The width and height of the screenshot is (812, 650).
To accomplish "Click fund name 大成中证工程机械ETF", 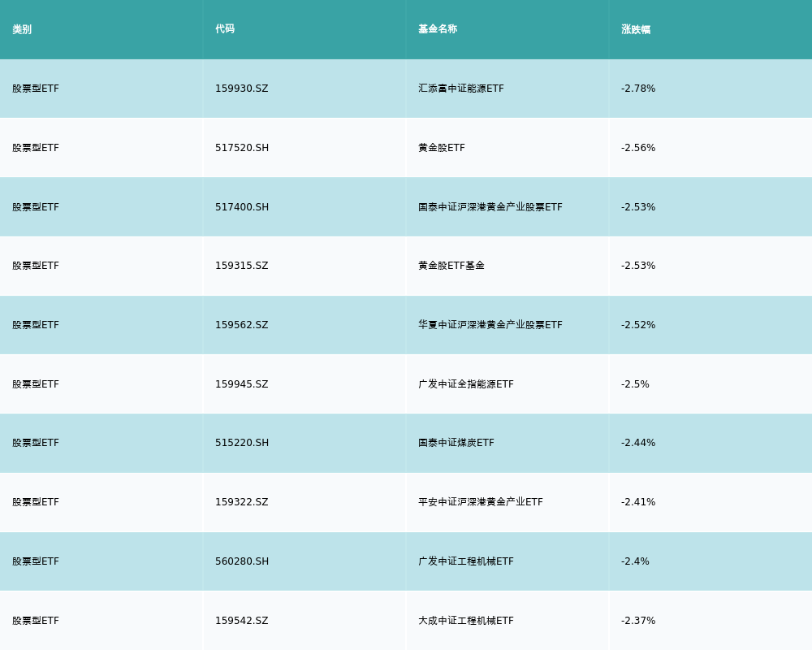I will tap(465, 621).
